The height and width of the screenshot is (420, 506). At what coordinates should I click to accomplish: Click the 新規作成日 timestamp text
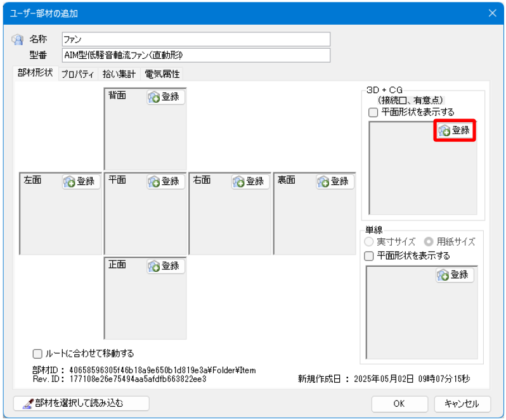tap(412, 379)
